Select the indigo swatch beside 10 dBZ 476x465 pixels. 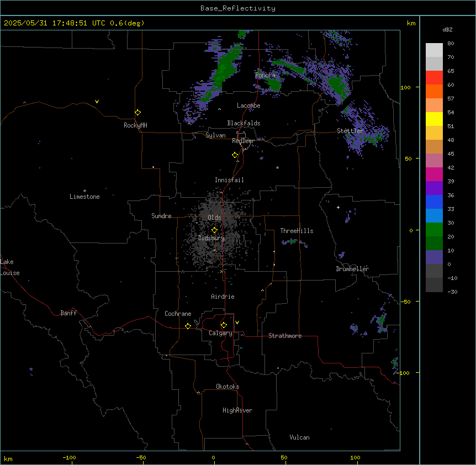pyautogui.click(x=434, y=257)
